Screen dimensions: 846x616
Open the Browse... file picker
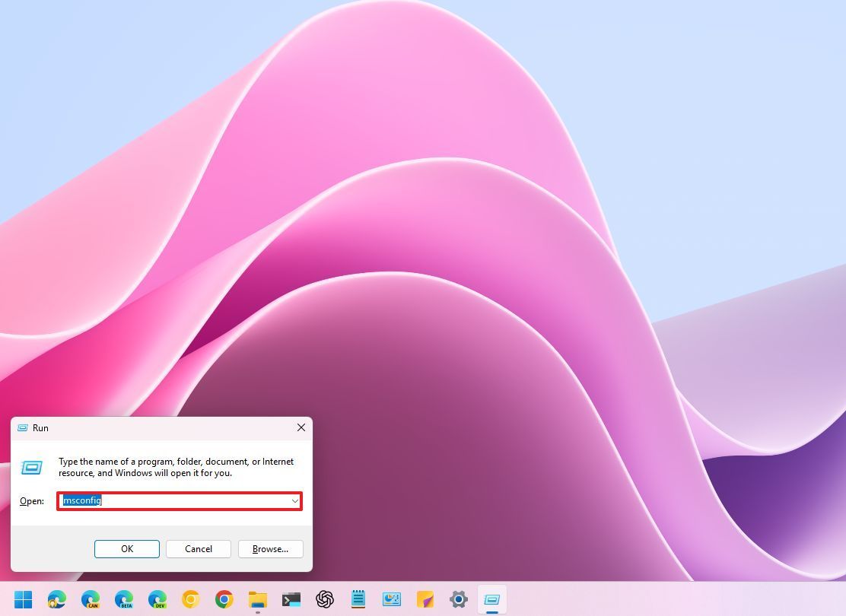pyautogui.click(x=270, y=548)
